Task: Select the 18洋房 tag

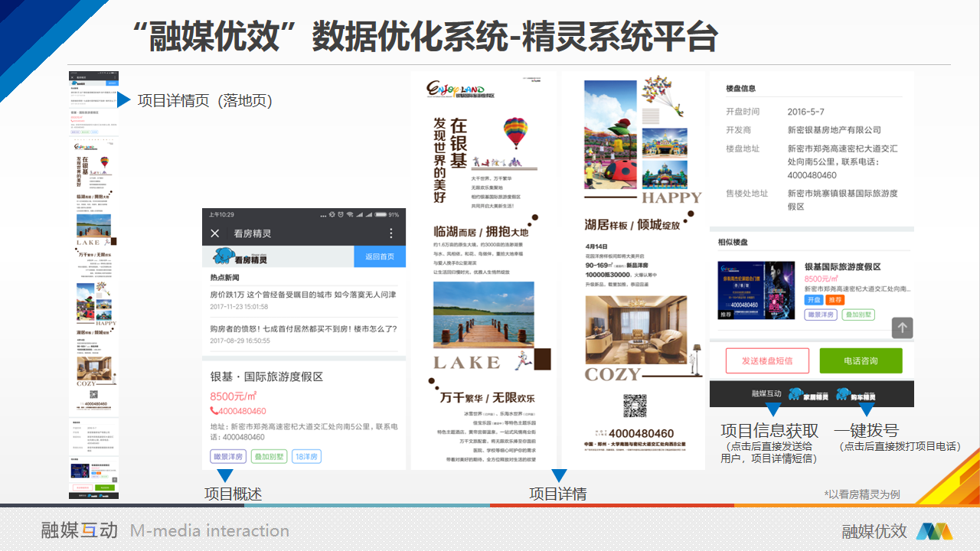Action: coord(306,457)
